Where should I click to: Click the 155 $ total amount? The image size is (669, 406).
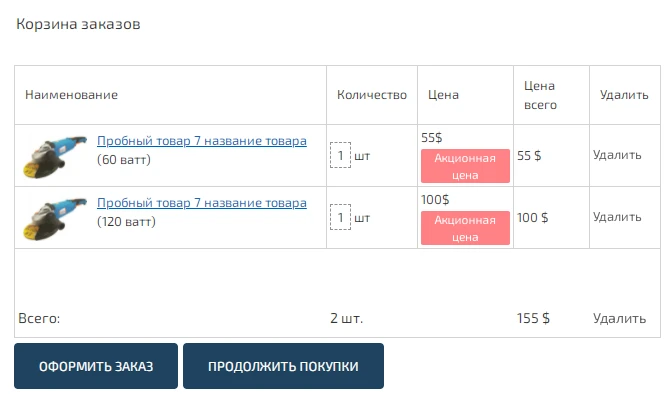tap(533, 319)
